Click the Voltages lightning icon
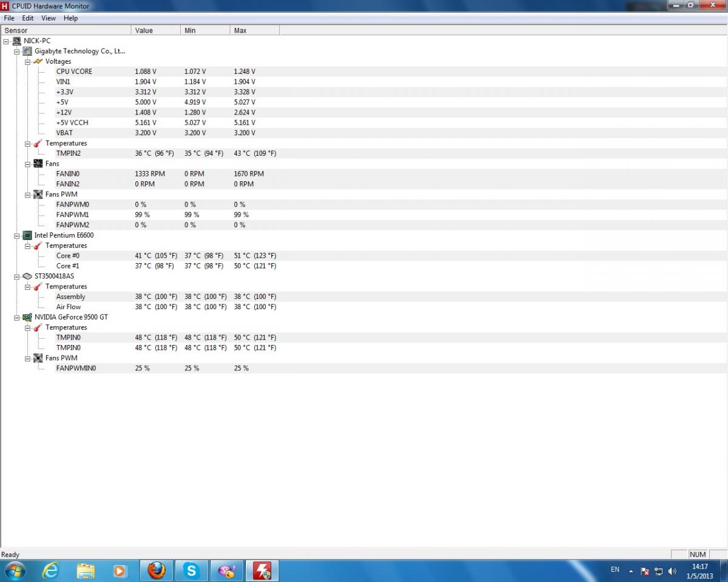Viewport: 728px width, 582px height. click(38, 61)
